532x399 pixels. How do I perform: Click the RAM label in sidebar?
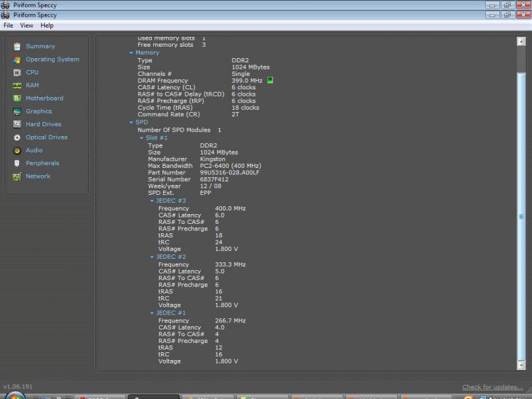coord(32,86)
